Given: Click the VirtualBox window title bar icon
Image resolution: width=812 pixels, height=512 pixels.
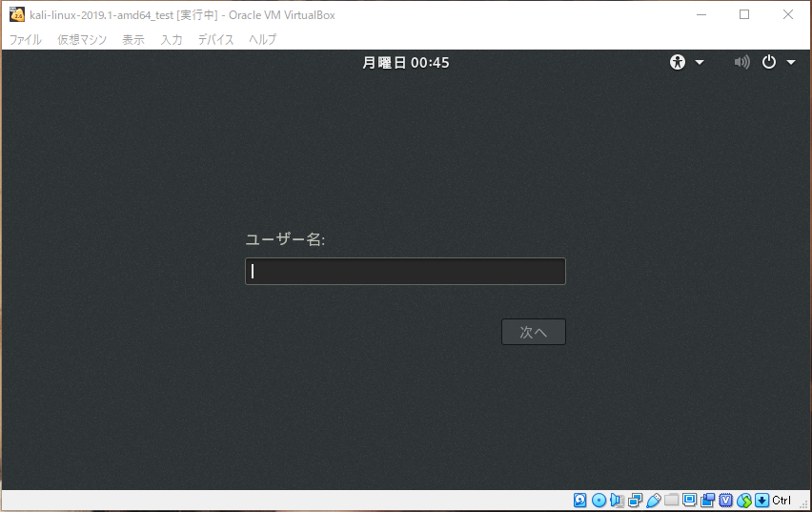Looking at the screenshot, I should click(x=17, y=14).
